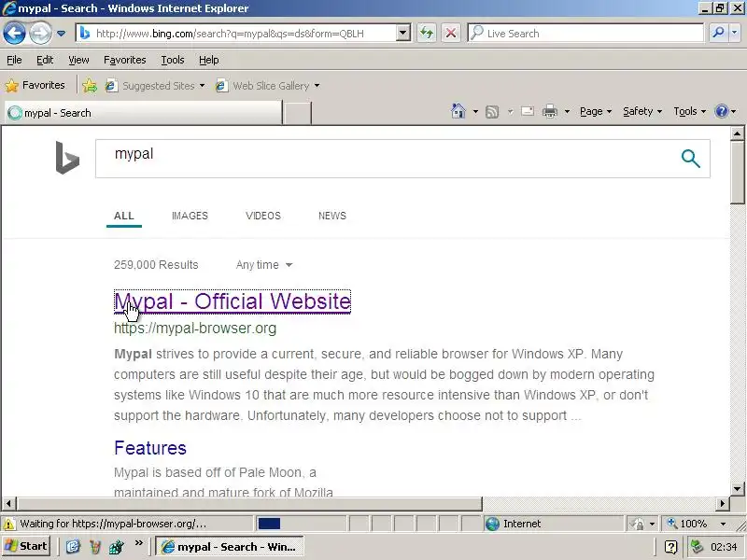Click the Live Search input box
Viewport: 747px width, 560px height.
pyautogui.click(x=585, y=34)
